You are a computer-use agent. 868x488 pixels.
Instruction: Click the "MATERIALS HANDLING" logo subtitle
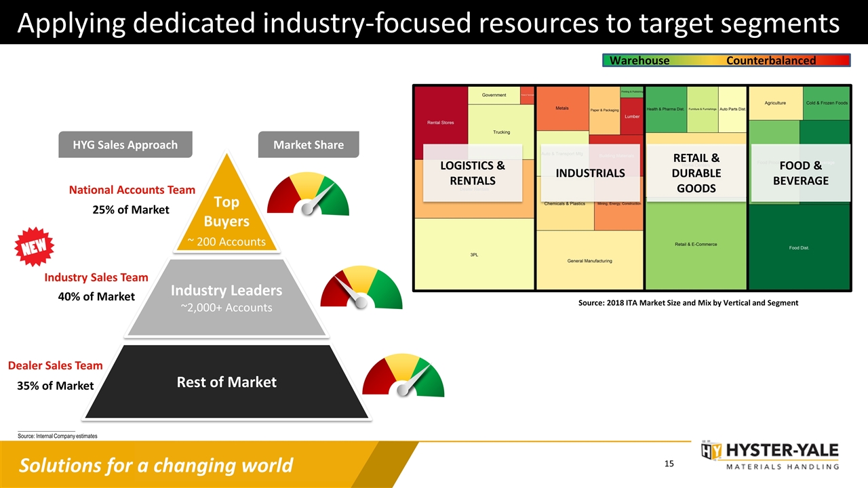click(x=782, y=466)
